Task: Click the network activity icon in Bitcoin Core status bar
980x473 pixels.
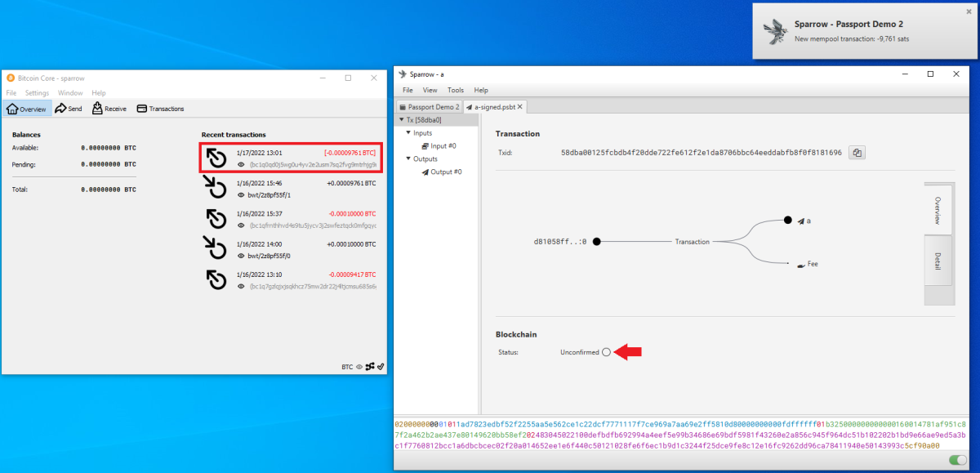Action: [x=370, y=367]
